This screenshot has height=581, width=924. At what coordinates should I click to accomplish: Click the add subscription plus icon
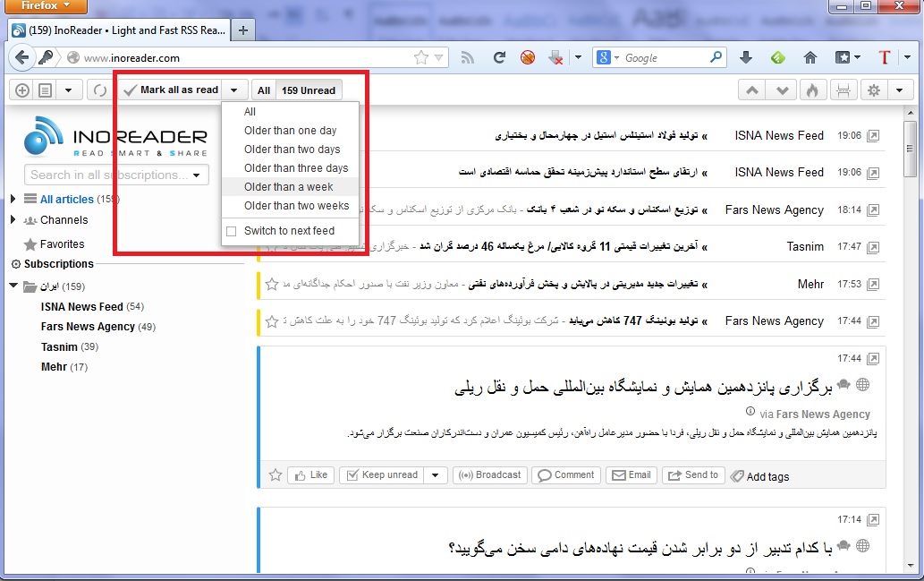(21, 90)
